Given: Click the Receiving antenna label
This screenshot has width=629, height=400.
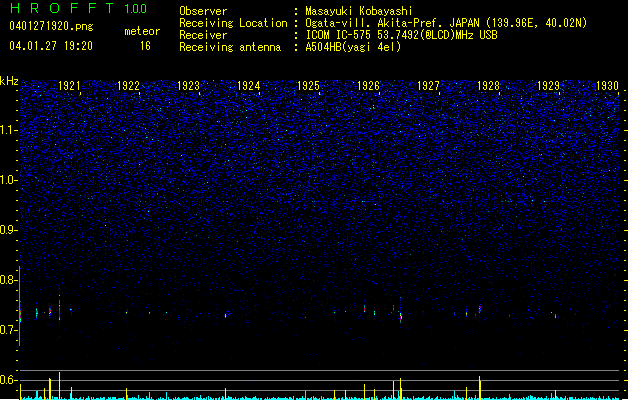Looking at the screenshot, I should pos(230,47).
